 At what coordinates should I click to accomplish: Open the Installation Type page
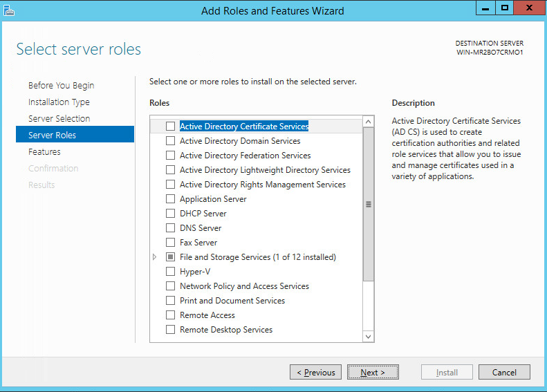59,102
